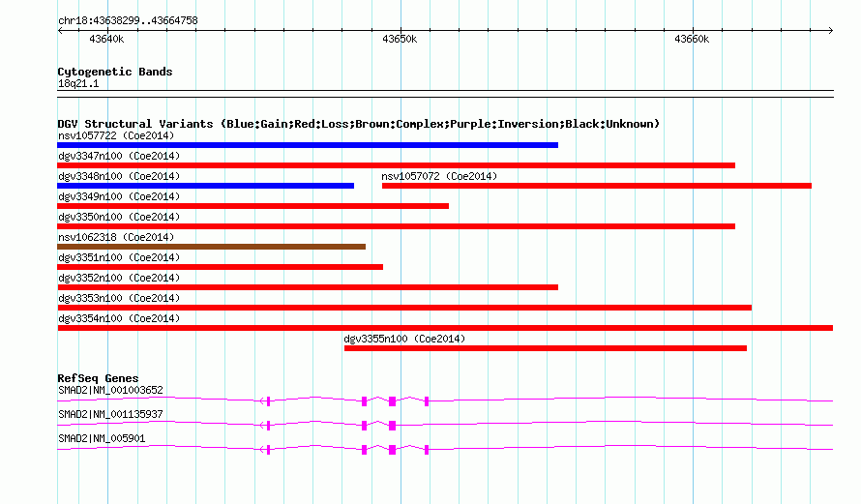Click the red dgv3352n100 loss bar
Viewport: 861px width, 504px height.
[308, 287]
